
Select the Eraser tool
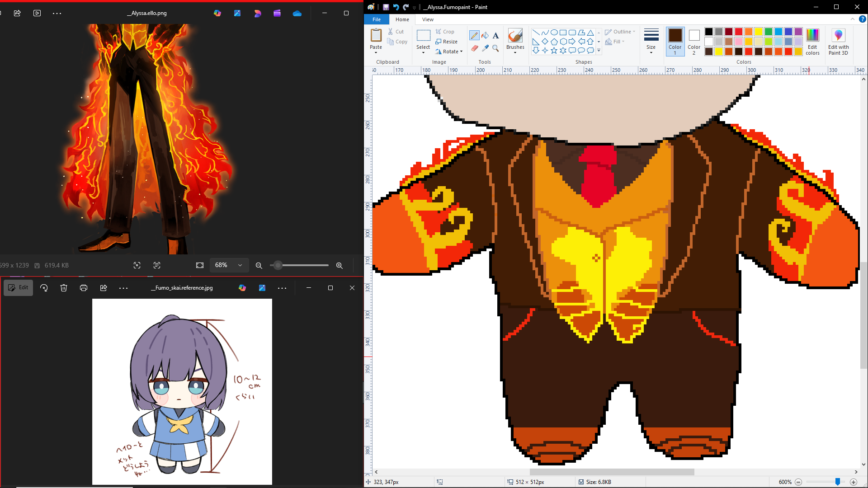(x=474, y=48)
